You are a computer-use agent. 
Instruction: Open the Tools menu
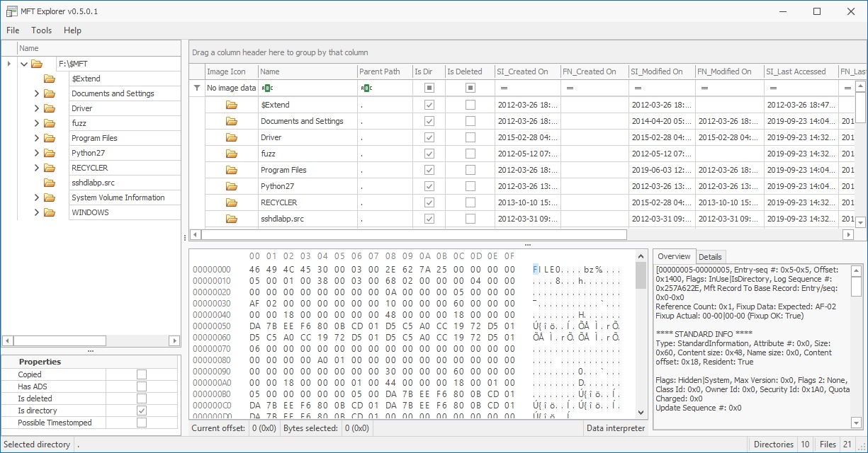(42, 30)
